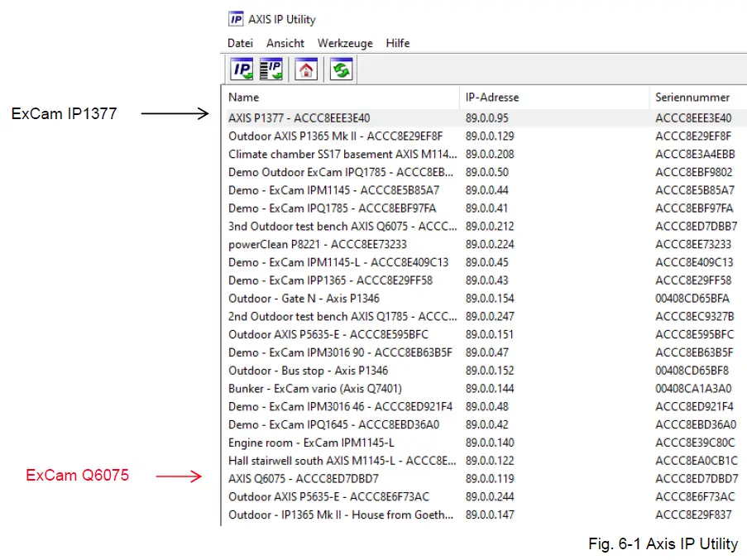Click IP address 89.0.0.50

coord(487,172)
